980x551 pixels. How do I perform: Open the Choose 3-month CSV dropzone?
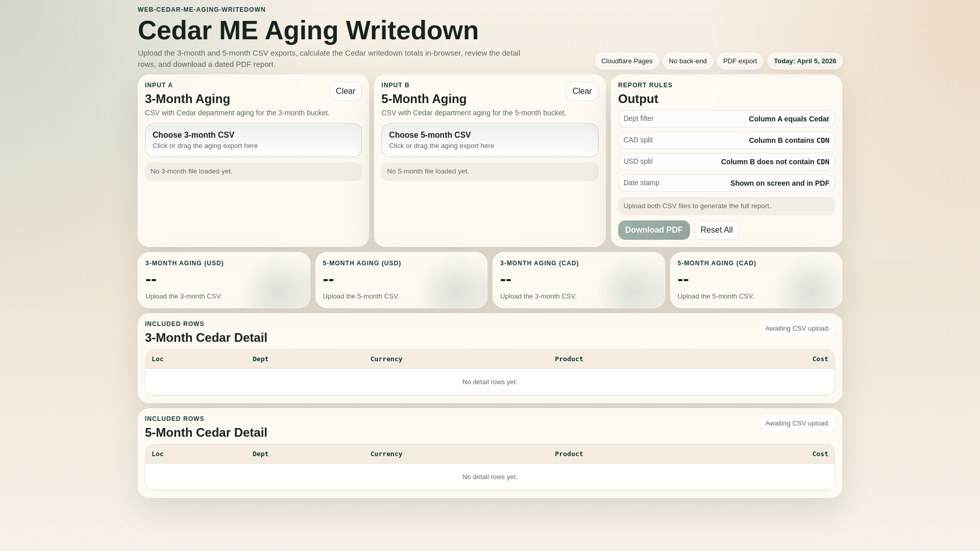[253, 140]
